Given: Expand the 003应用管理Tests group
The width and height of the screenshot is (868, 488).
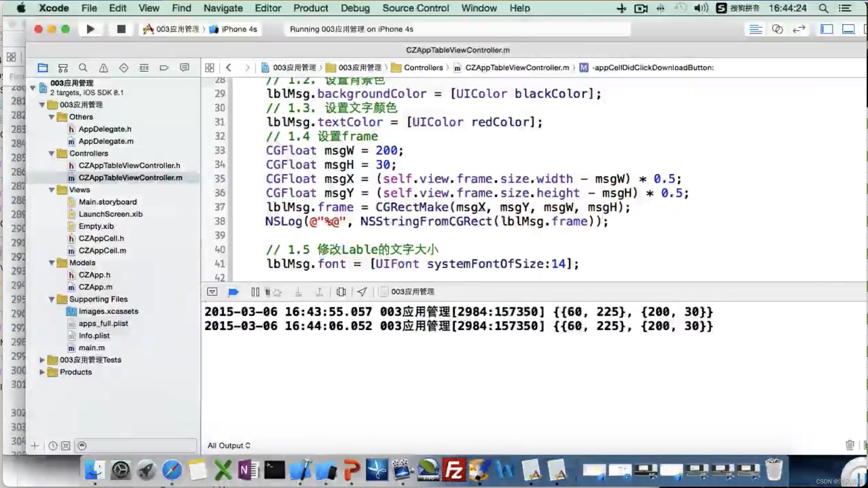Looking at the screenshot, I should (x=42, y=360).
